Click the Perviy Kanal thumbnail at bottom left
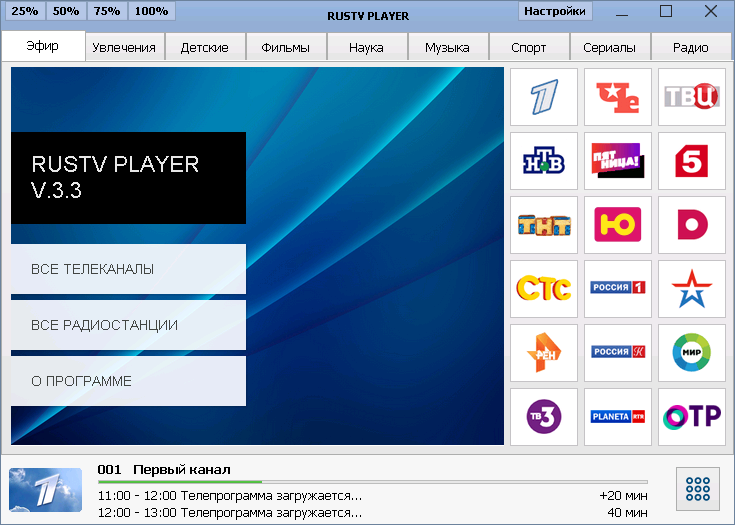The image size is (735, 525). (45, 490)
